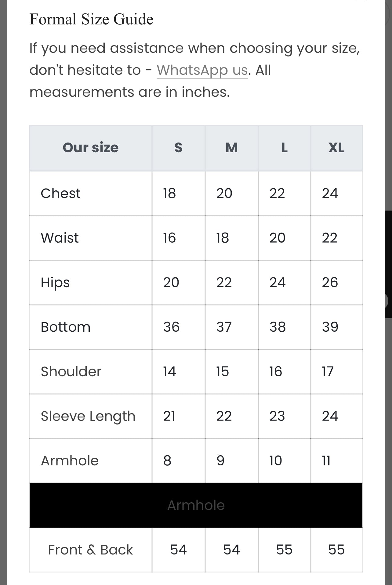This screenshot has width=392, height=585.
Task: Click the Chest row label
Action: coord(61,193)
